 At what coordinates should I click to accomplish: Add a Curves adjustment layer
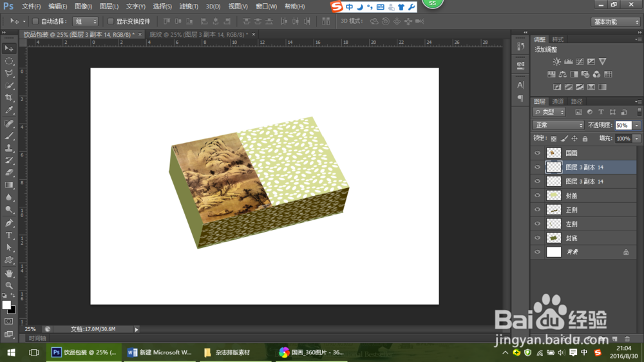(x=580, y=62)
